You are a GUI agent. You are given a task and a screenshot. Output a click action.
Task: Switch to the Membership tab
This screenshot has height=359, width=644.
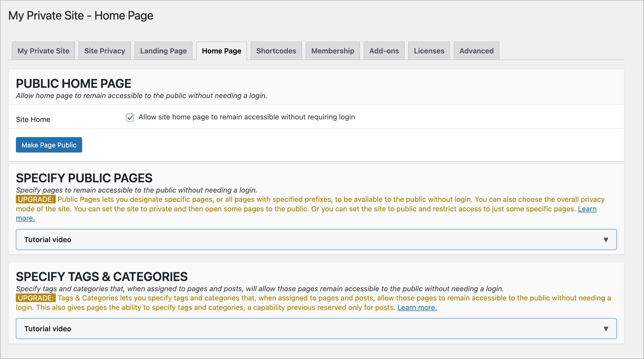[x=333, y=51]
